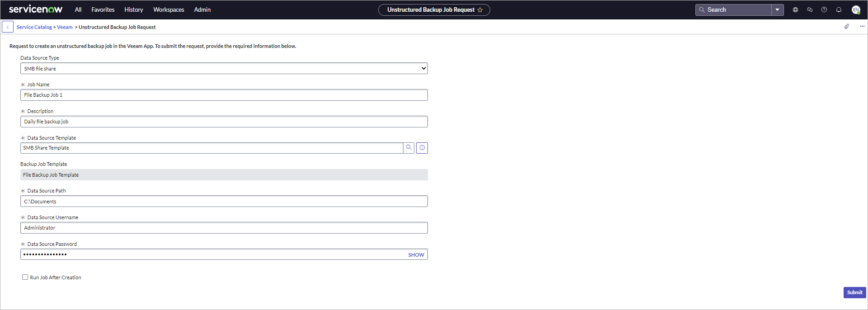Go to Service Catalog breadcrumb
The width and height of the screenshot is (868, 310).
(34, 27)
